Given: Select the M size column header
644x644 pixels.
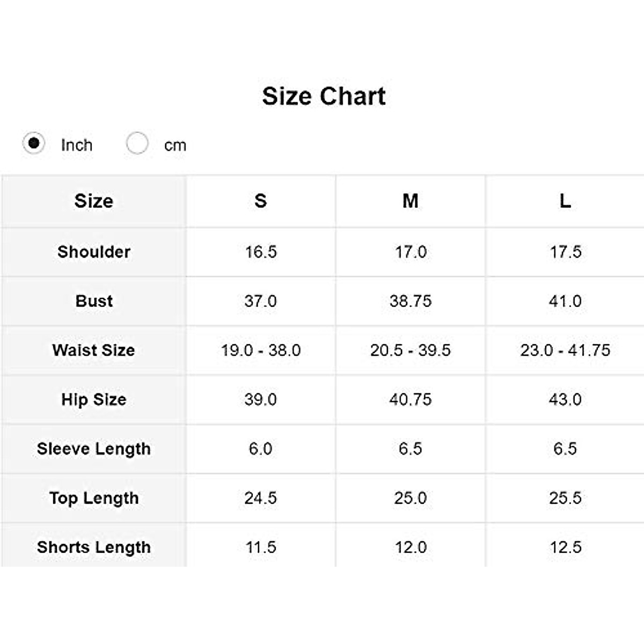Looking at the screenshot, I should pyautogui.click(x=411, y=201).
